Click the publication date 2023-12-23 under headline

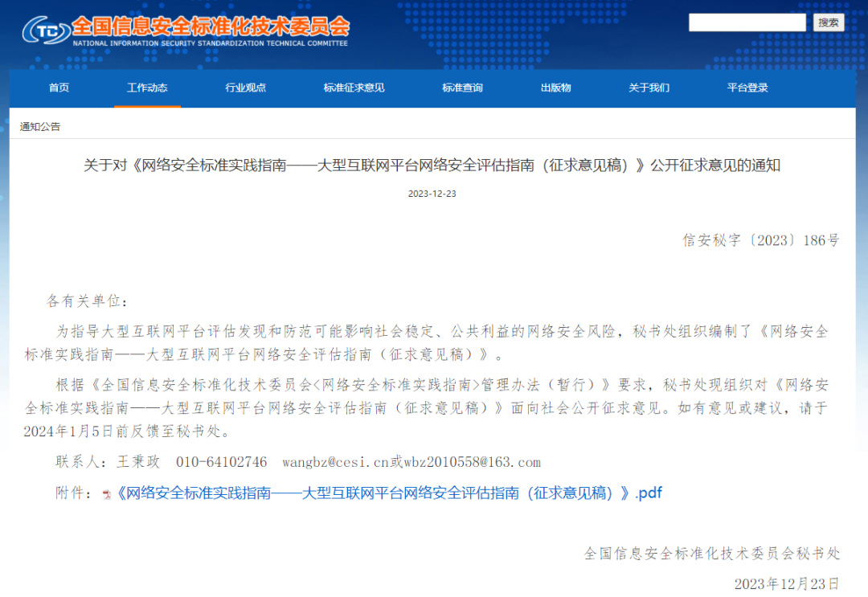click(432, 194)
